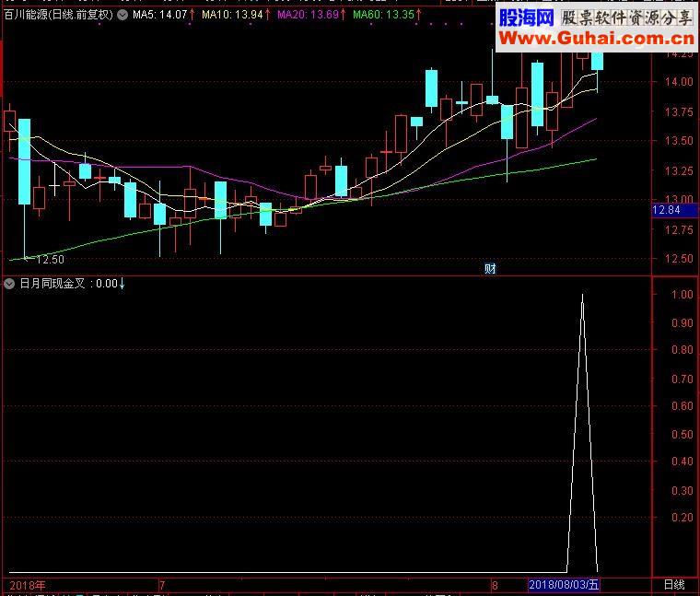Click the 2018年 time axis label
Image resolution: width=700 pixels, height=596 pixels.
pos(28,585)
